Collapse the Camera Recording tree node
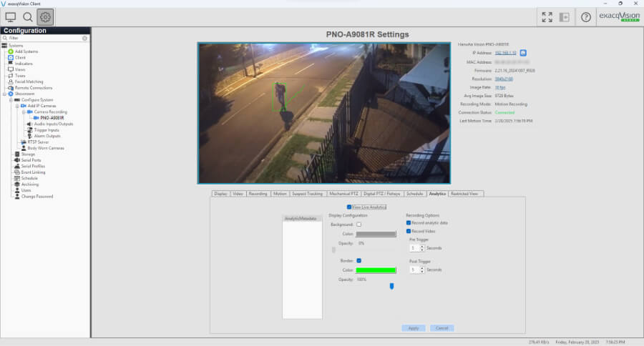Viewport: 644px width, 346px height. pyautogui.click(x=23, y=112)
